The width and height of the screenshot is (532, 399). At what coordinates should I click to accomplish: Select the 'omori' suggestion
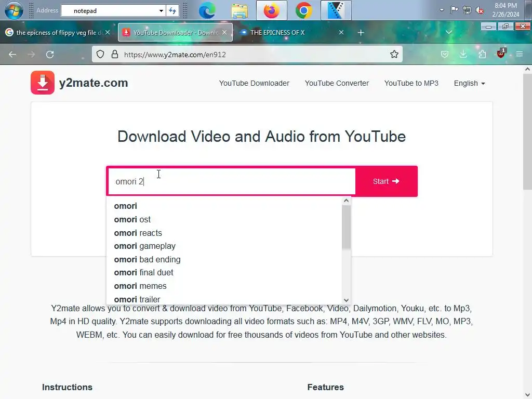point(224,206)
